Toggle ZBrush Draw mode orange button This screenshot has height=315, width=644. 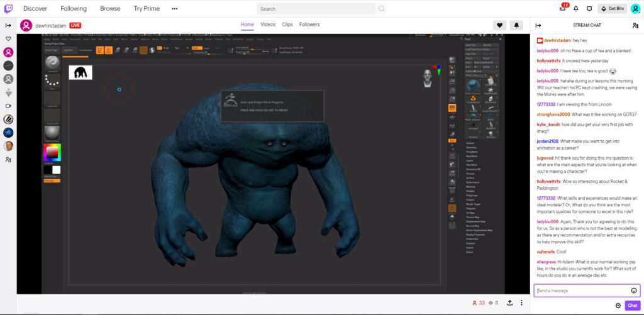click(x=108, y=50)
